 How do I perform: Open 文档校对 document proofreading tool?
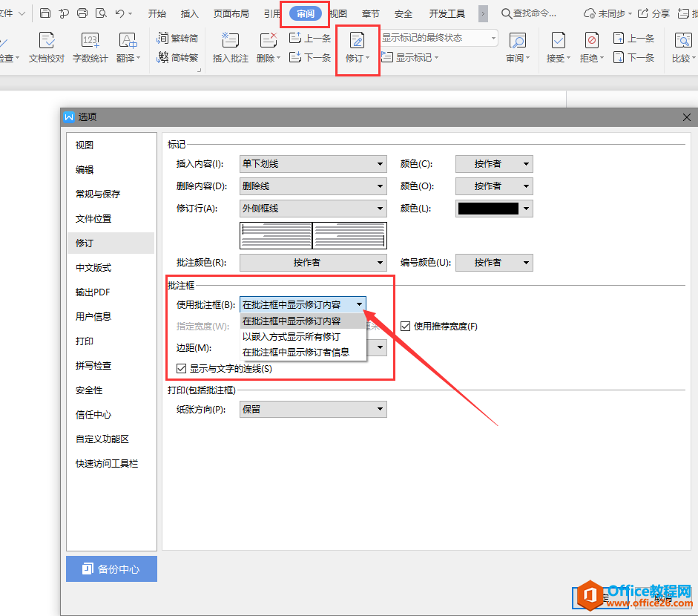pos(47,47)
